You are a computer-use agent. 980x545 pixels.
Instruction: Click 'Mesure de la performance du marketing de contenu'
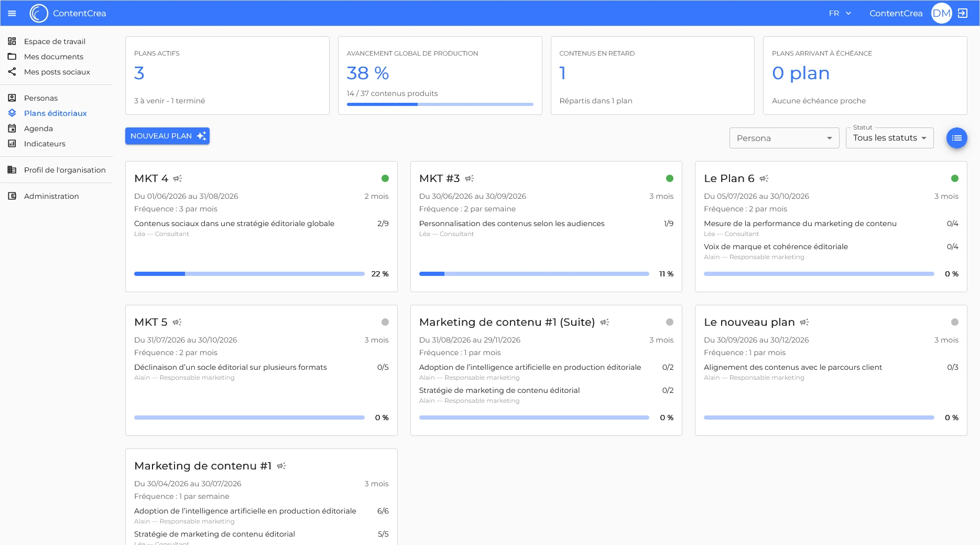(800, 223)
